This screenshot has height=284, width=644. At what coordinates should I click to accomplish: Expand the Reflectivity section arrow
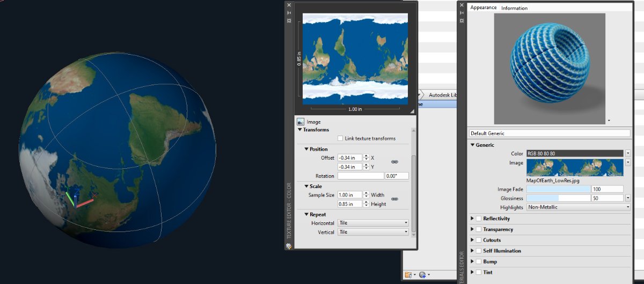point(472,219)
